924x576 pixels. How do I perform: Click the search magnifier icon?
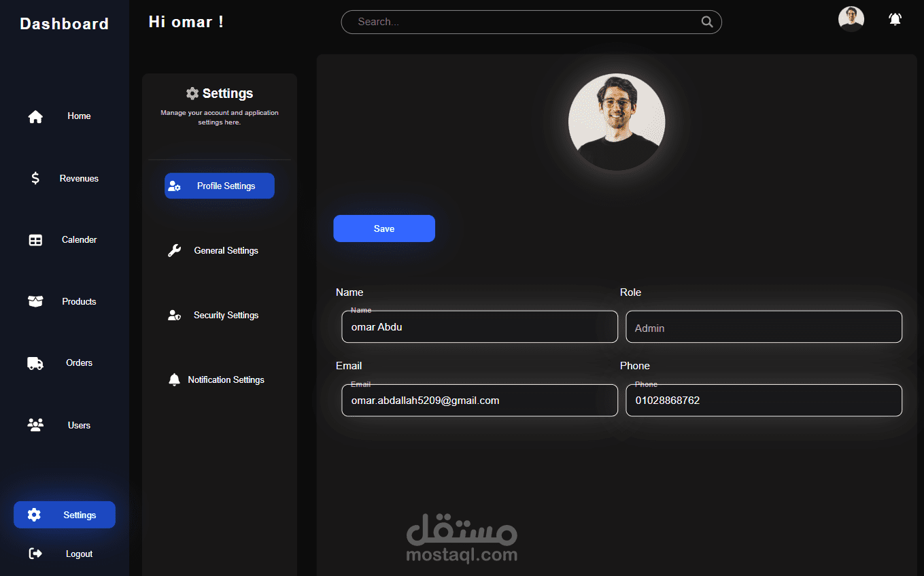click(x=707, y=22)
